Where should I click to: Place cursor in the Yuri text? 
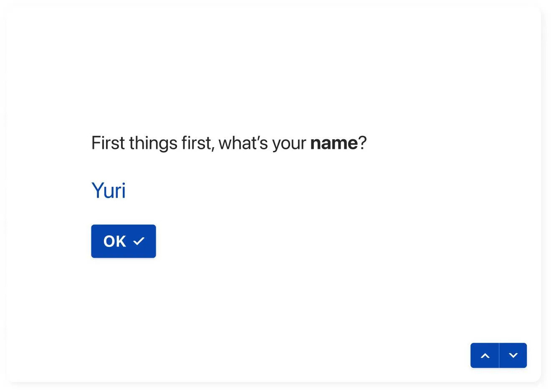109,191
